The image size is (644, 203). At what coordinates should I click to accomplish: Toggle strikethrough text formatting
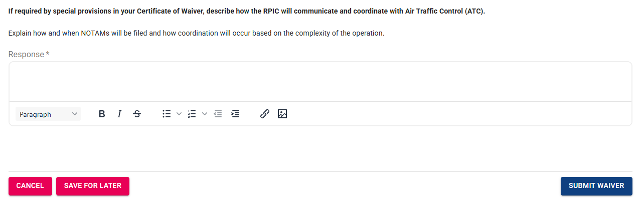(137, 114)
